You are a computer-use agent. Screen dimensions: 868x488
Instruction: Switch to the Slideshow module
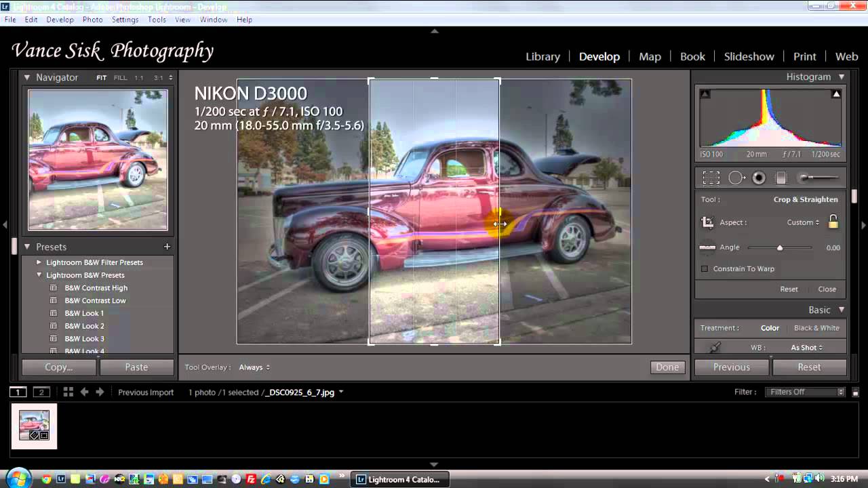749,57
